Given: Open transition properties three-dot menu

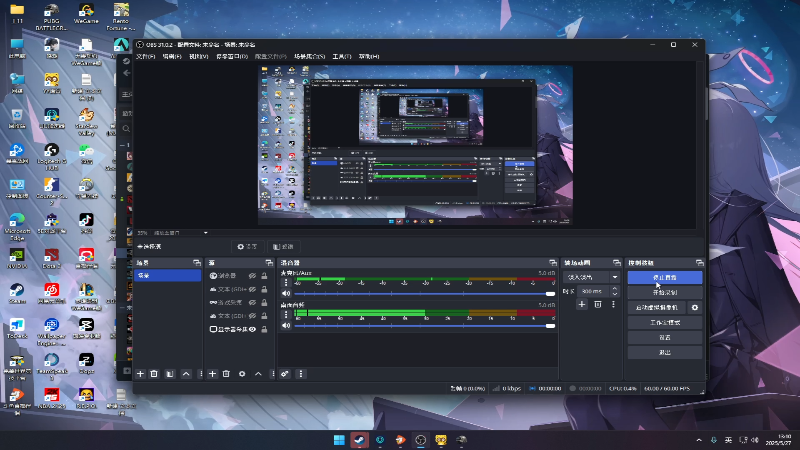Looking at the screenshot, I should [x=613, y=305].
